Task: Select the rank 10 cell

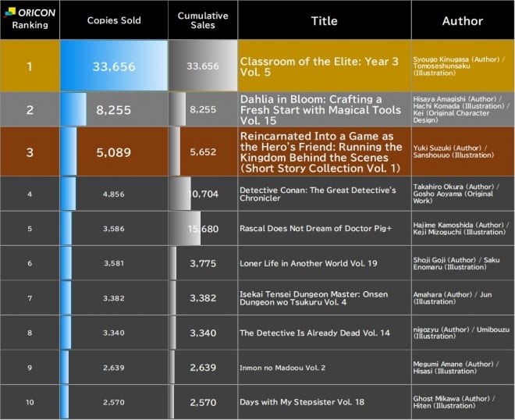Action: coord(30,402)
